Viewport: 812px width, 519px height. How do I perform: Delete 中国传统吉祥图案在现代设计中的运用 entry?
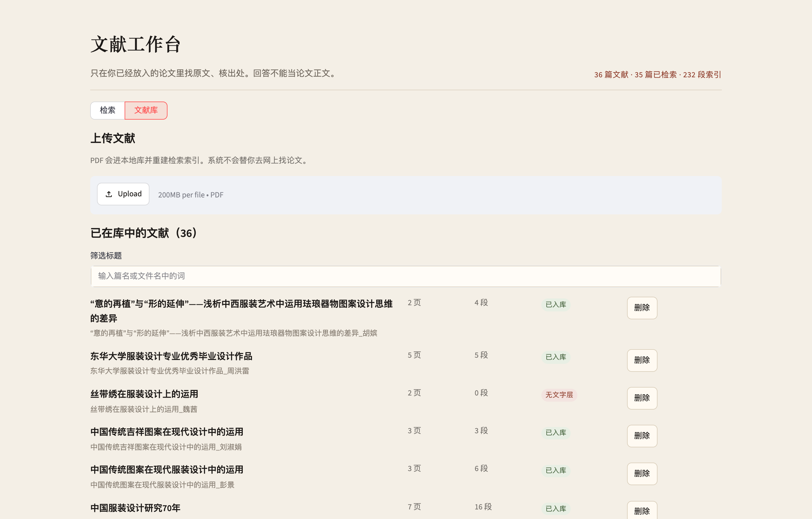(642, 436)
